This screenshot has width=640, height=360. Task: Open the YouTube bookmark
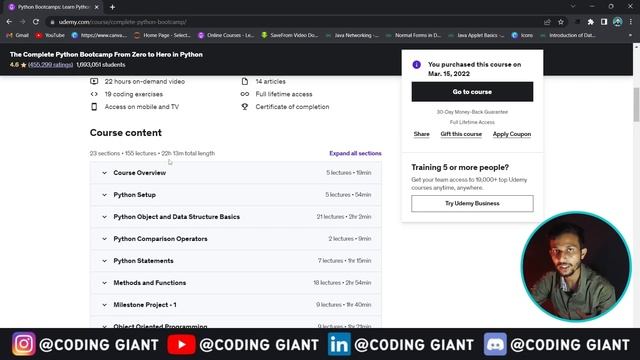pyautogui.click(x=50, y=36)
